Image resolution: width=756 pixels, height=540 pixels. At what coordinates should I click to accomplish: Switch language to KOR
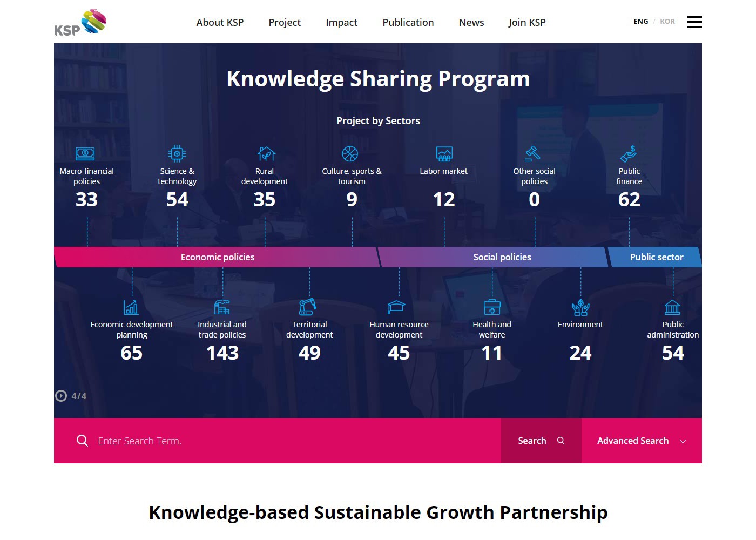pos(667,22)
